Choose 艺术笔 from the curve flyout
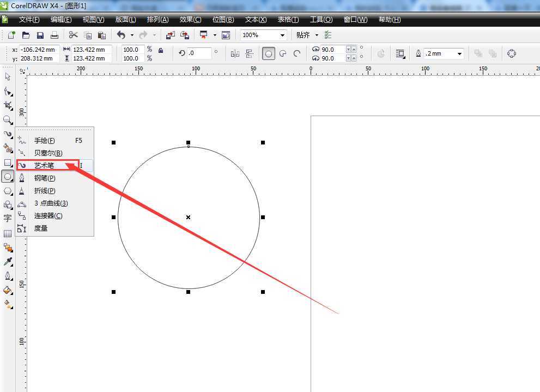This screenshot has width=540, height=392. pyautogui.click(x=44, y=165)
